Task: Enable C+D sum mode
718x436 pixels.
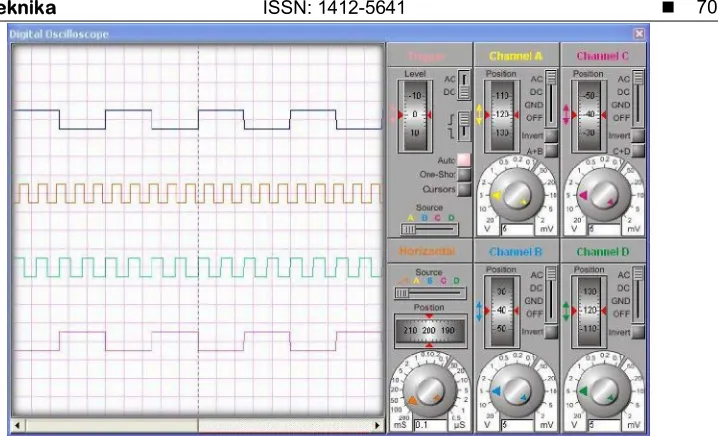Action: [x=638, y=151]
